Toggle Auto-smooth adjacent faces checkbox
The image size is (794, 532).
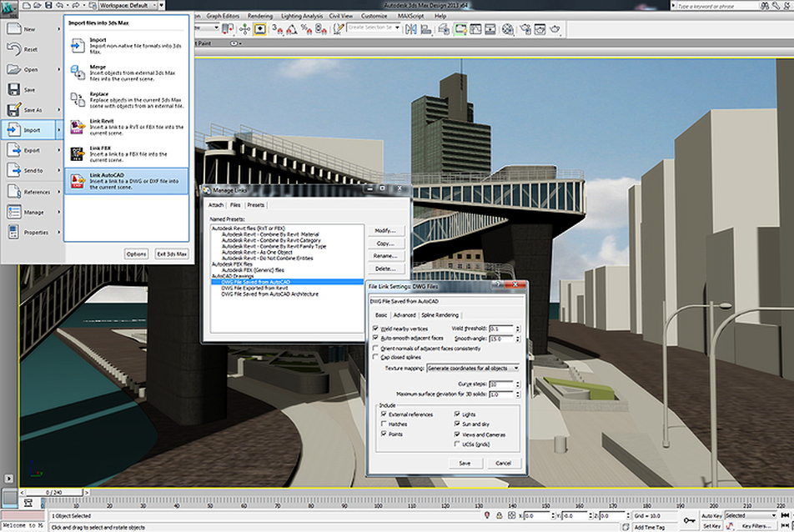(x=375, y=338)
